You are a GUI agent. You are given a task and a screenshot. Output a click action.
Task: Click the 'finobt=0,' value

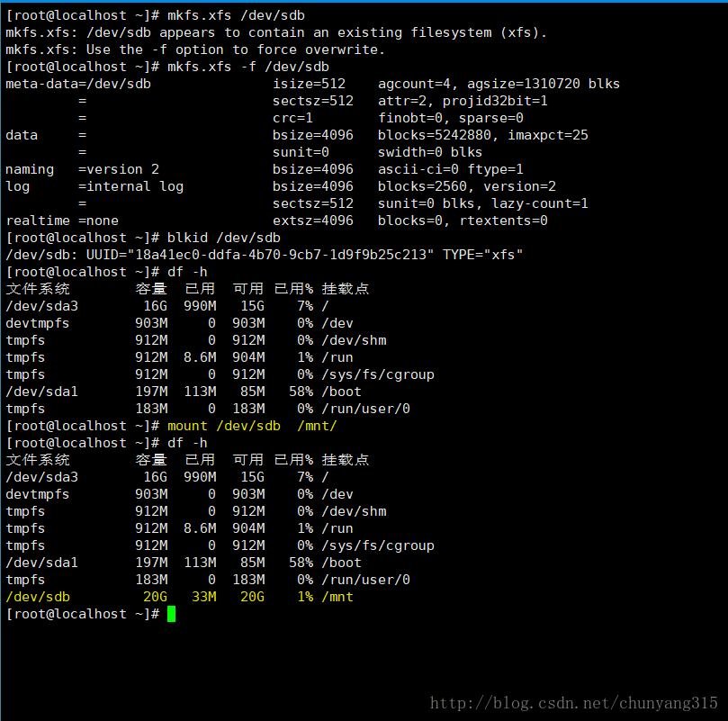414,118
